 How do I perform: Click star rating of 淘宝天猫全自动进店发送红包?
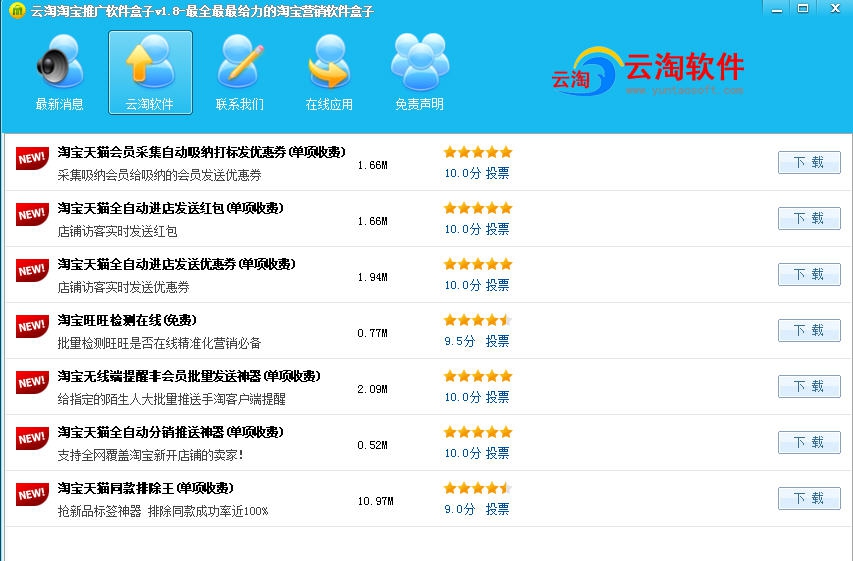tap(478, 208)
